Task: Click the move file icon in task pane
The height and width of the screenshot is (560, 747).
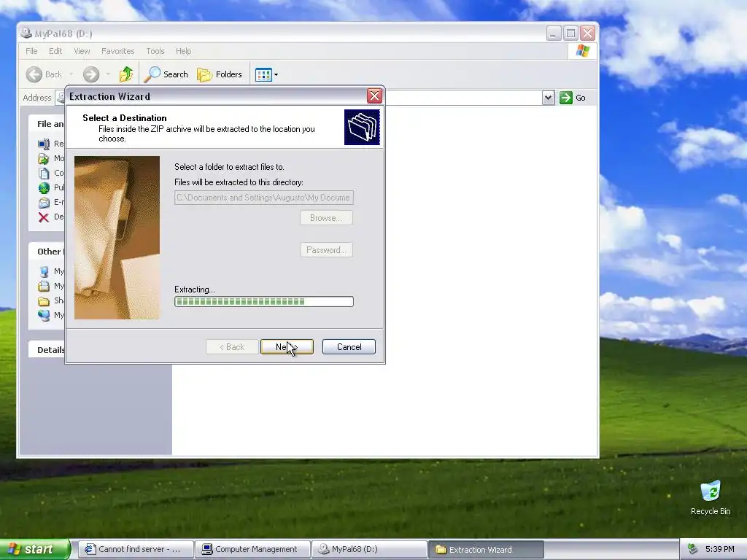Action: click(44, 158)
